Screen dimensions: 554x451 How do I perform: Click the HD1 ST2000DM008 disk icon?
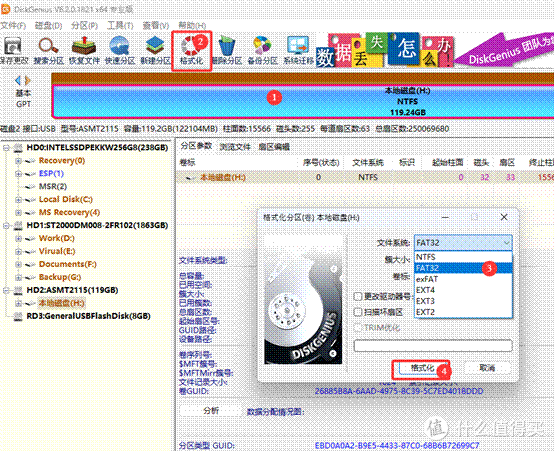pyautogui.click(x=18, y=226)
